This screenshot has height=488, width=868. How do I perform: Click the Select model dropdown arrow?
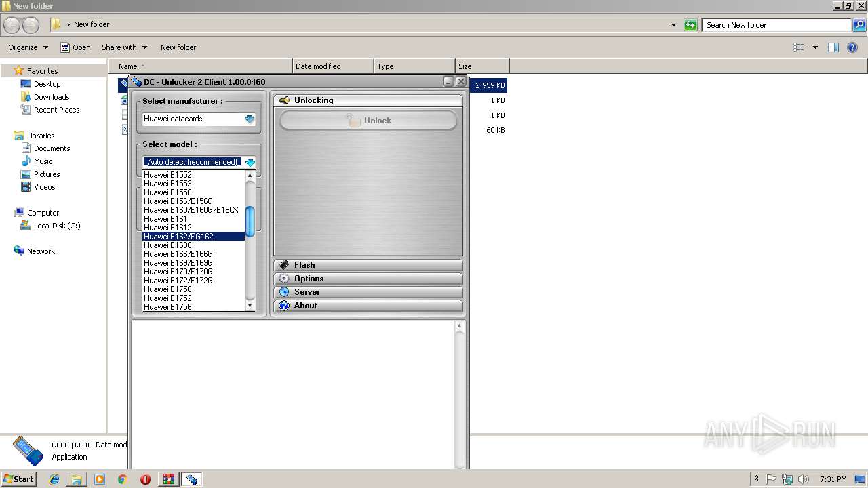(x=250, y=162)
